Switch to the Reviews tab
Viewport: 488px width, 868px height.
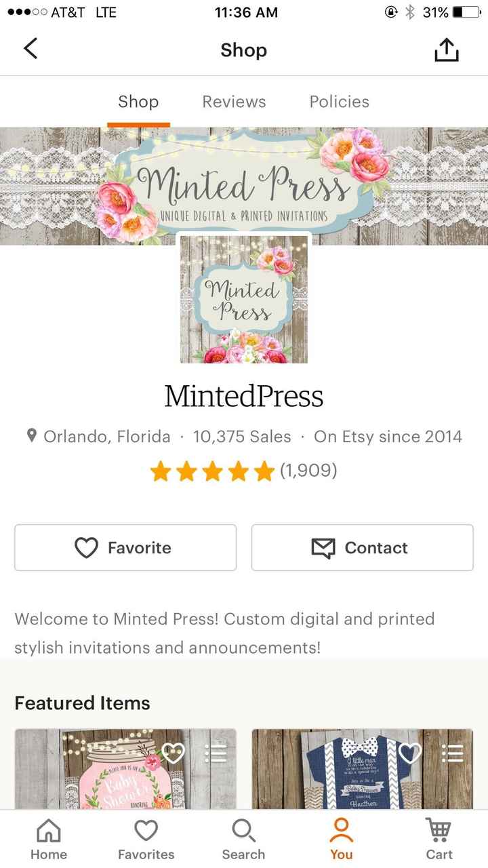pos(233,101)
